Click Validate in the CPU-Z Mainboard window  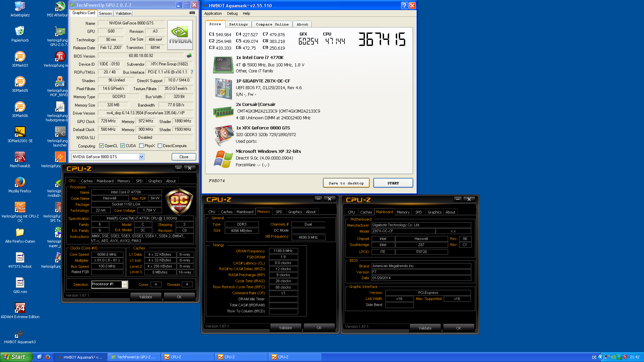425,328
